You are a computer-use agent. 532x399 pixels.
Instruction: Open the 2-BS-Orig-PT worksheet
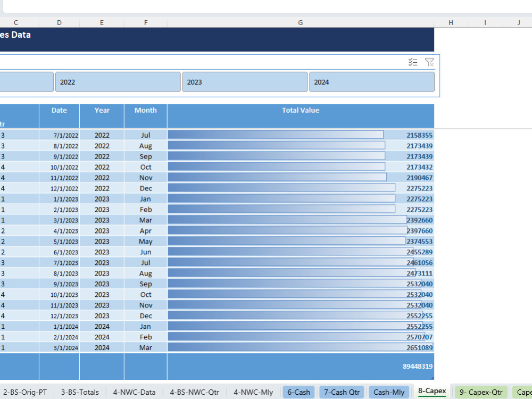[25, 392]
